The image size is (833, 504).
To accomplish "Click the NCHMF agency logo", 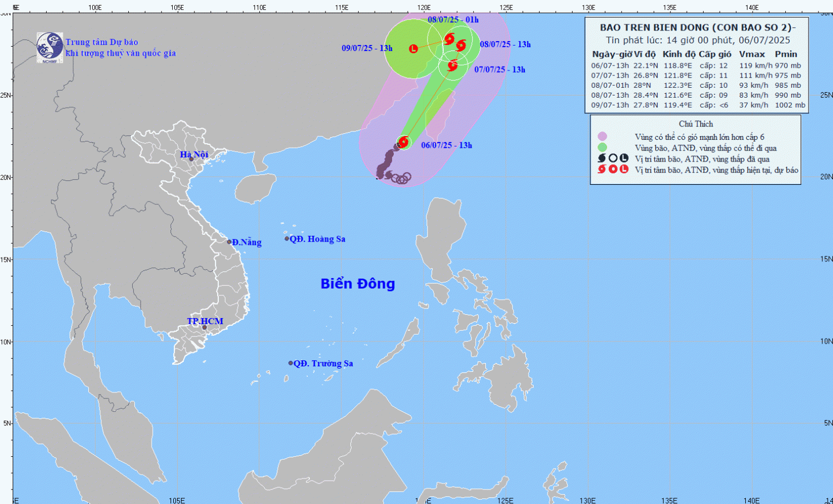I will point(49,47).
